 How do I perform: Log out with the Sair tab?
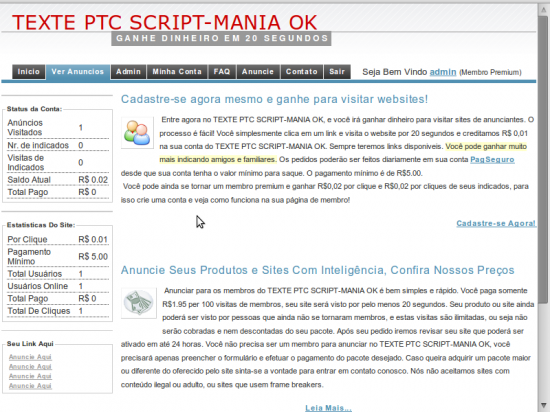[x=337, y=72]
